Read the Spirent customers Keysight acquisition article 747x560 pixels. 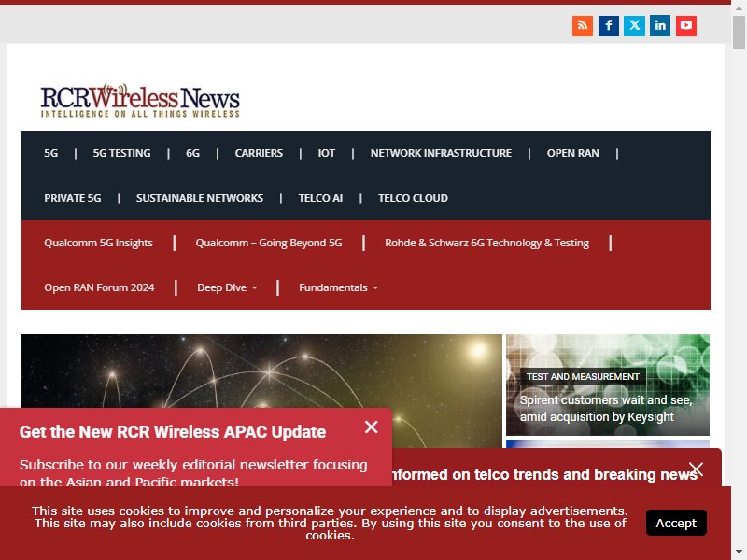click(x=606, y=408)
